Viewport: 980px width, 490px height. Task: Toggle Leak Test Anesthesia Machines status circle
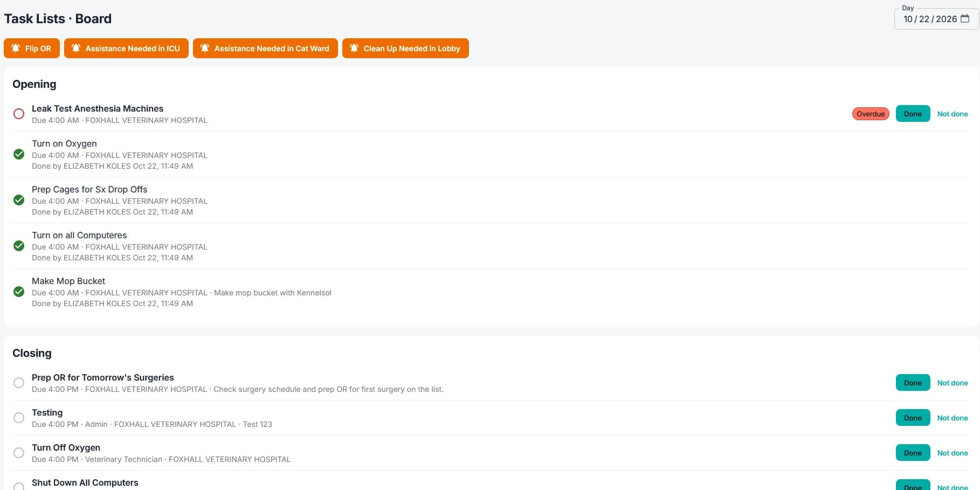pos(19,114)
